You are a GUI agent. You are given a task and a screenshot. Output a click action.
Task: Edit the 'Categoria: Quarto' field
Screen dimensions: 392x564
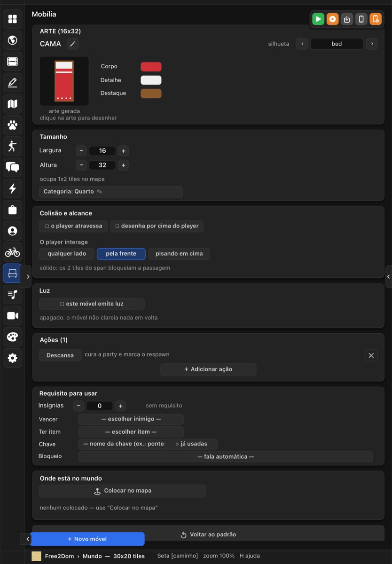click(x=111, y=192)
